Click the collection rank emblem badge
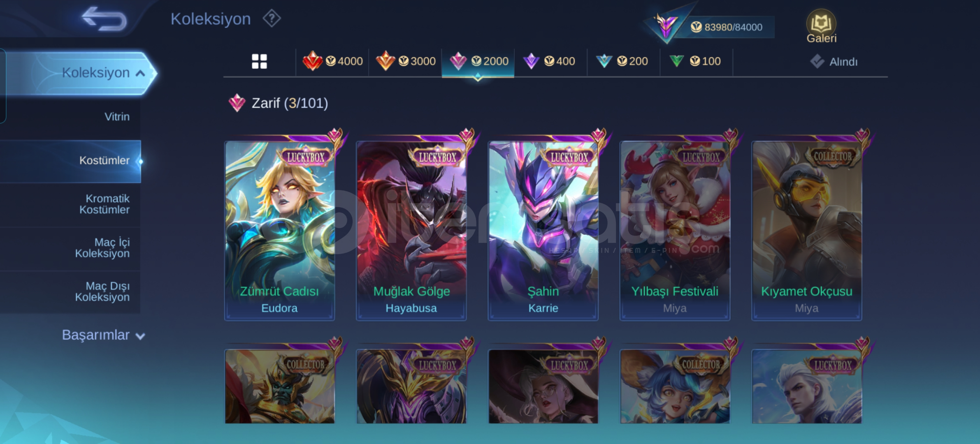Screen dimensions: 980x444 pos(666,25)
